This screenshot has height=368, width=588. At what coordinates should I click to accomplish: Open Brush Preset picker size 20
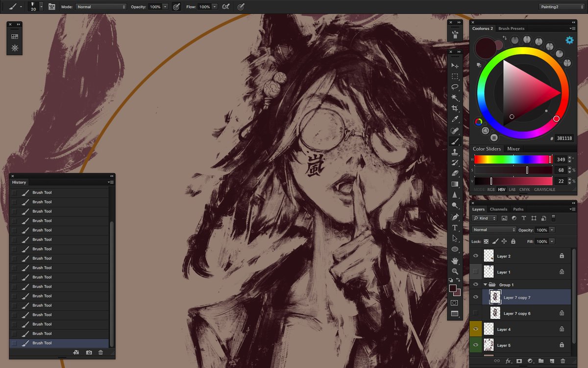point(36,7)
